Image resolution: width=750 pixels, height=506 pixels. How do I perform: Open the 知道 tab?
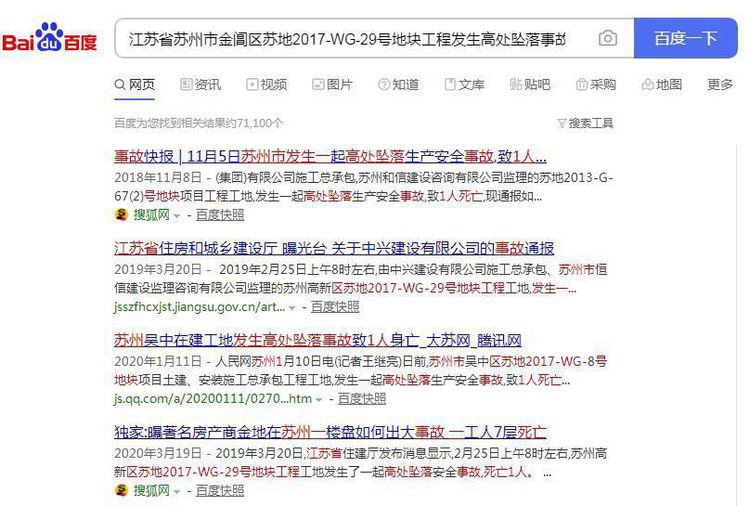click(x=398, y=85)
